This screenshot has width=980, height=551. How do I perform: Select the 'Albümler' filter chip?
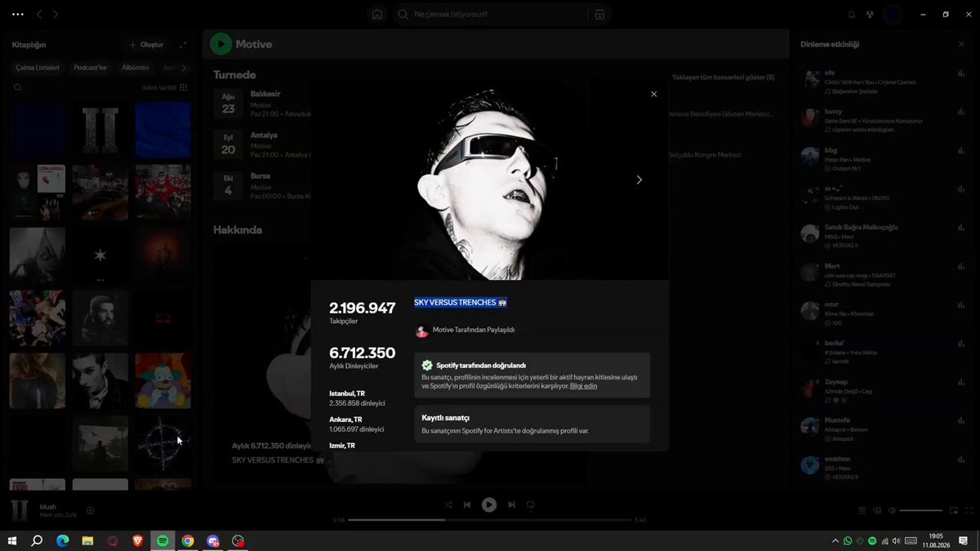tap(136, 68)
